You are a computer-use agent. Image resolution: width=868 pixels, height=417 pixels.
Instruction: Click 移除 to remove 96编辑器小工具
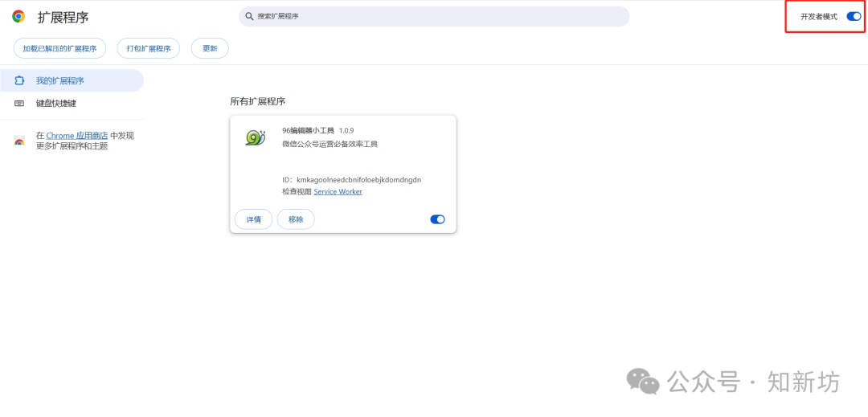pyautogui.click(x=296, y=219)
